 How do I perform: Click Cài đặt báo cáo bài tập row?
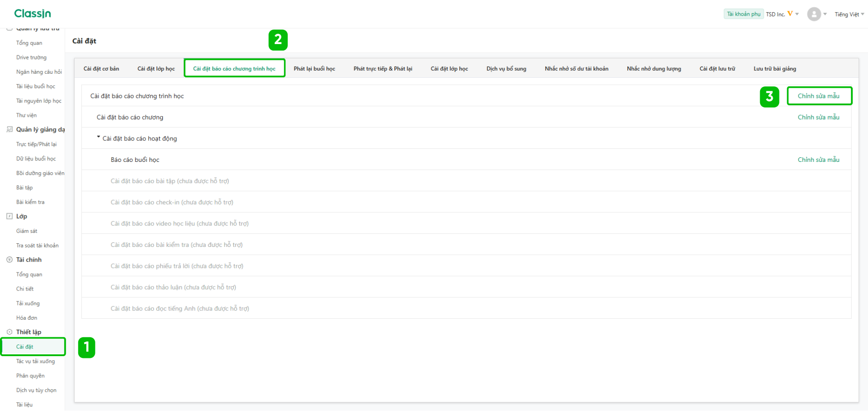tap(466, 181)
